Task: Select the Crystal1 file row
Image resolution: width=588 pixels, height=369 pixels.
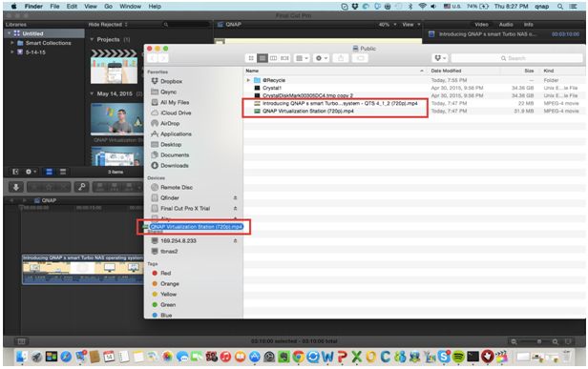Action: (x=414, y=88)
